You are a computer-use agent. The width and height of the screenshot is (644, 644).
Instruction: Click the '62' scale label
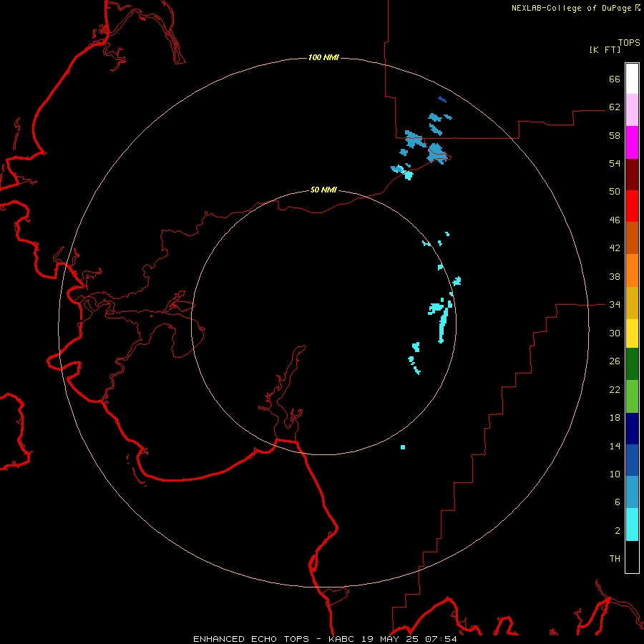click(615, 107)
